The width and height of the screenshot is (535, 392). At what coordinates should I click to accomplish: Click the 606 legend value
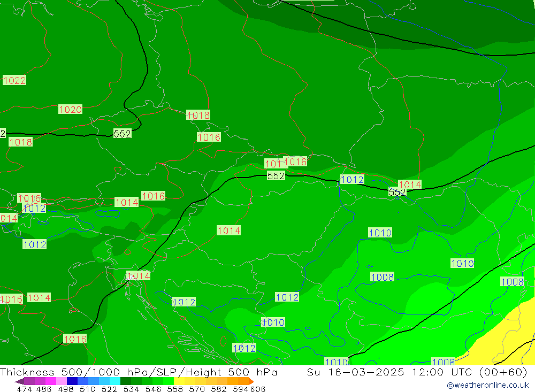tap(258, 389)
